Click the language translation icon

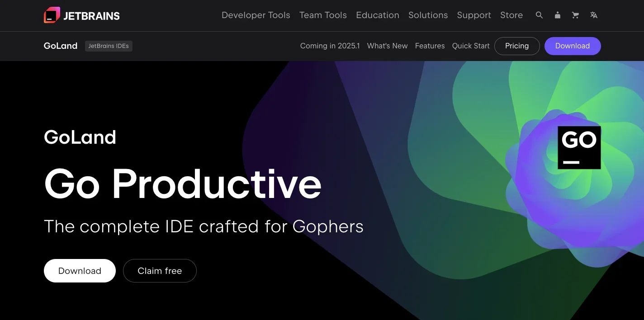[x=594, y=15]
